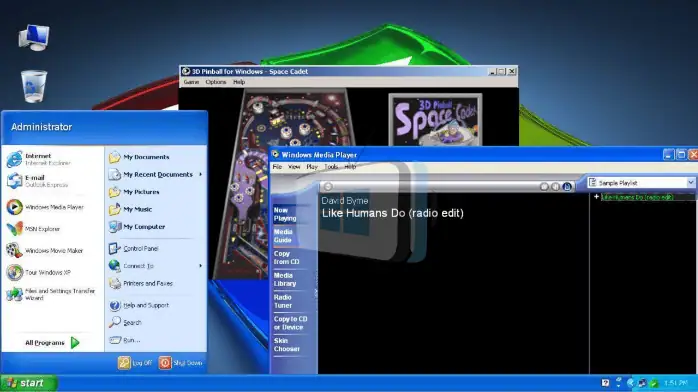Image resolution: width=698 pixels, height=392 pixels.
Task: Select My Computer desktop icon
Action: coord(34,37)
